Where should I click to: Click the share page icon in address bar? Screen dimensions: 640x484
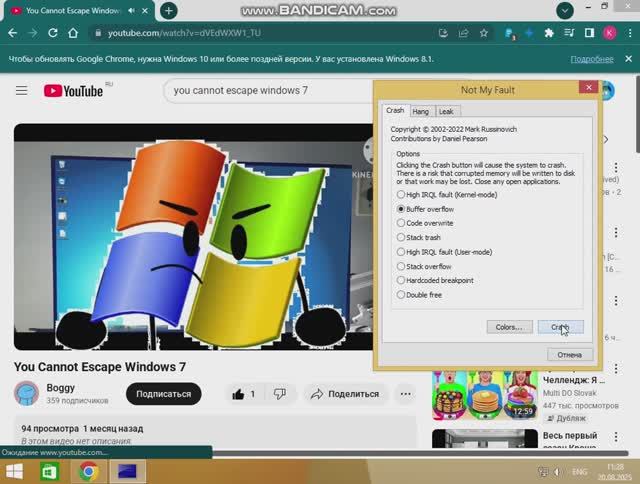tap(463, 33)
